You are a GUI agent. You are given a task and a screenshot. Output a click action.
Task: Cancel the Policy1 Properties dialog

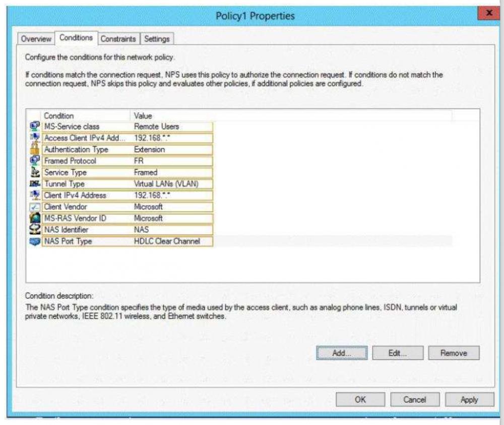(x=415, y=399)
